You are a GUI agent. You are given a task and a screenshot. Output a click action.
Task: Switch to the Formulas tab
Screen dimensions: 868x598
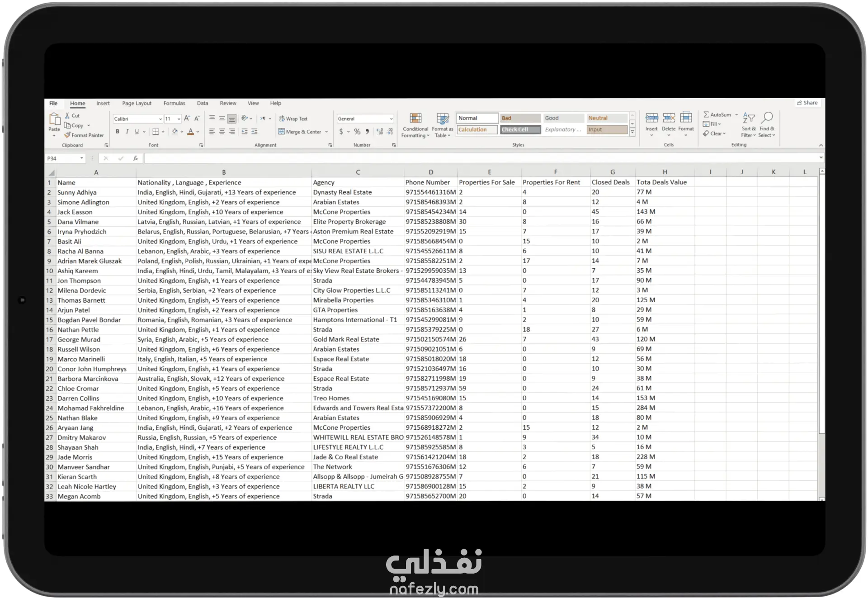[174, 103]
